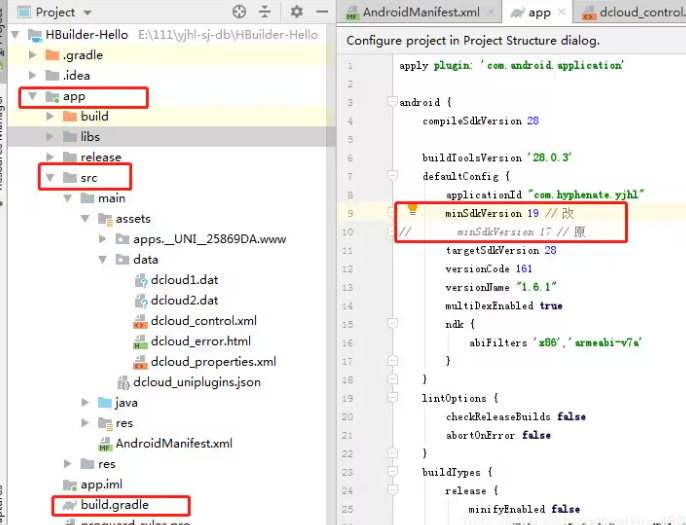Image resolution: width=686 pixels, height=525 pixels.
Task: Click the Configure project notification banner
Action: coord(511,41)
